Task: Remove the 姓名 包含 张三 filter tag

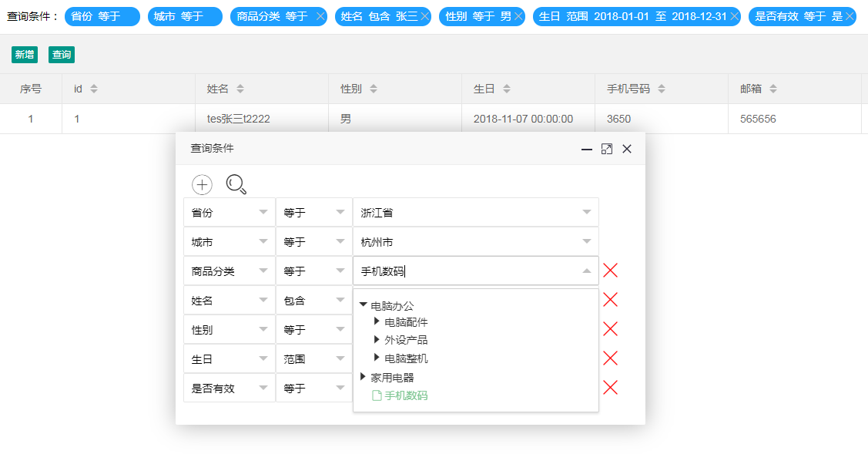Action: 424,16
